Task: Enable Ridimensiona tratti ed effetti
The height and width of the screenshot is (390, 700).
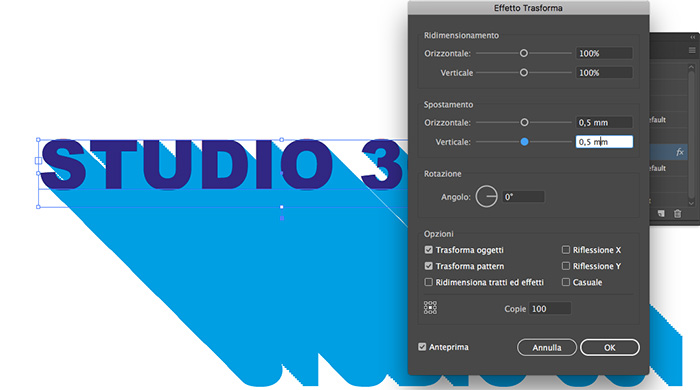Action: tap(429, 282)
